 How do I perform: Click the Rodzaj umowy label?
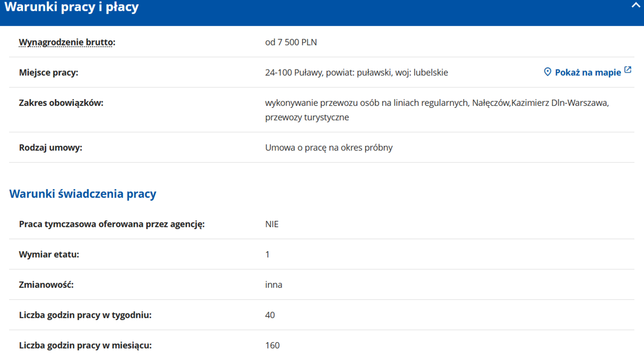click(x=51, y=148)
